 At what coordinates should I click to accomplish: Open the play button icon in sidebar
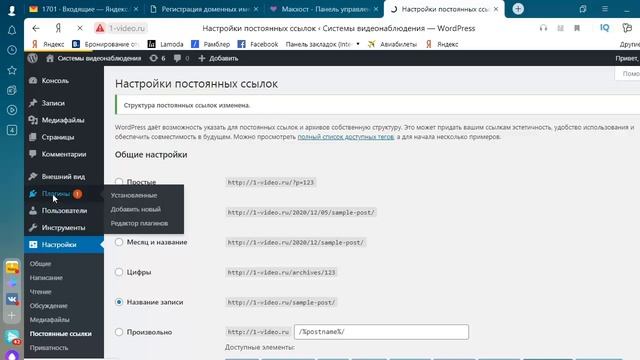(12, 110)
